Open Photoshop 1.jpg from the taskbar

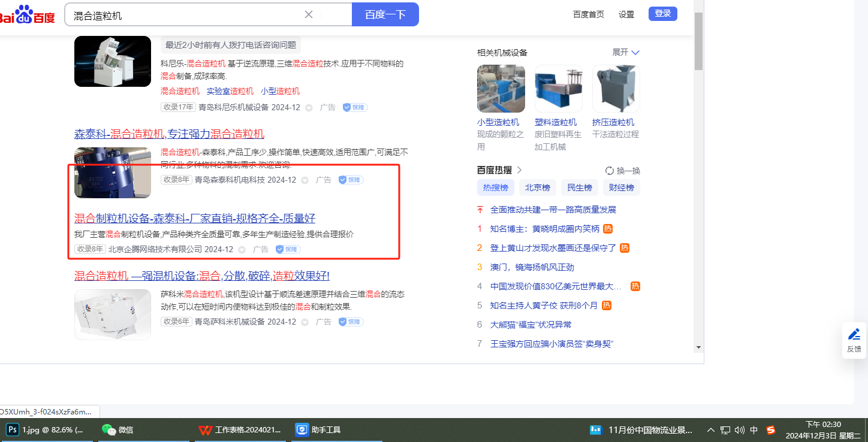(x=46, y=429)
